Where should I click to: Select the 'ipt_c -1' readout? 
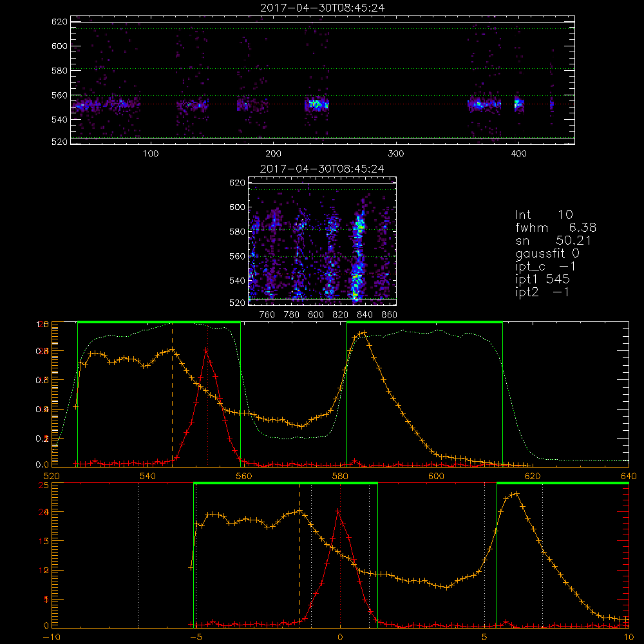click(545, 267)
